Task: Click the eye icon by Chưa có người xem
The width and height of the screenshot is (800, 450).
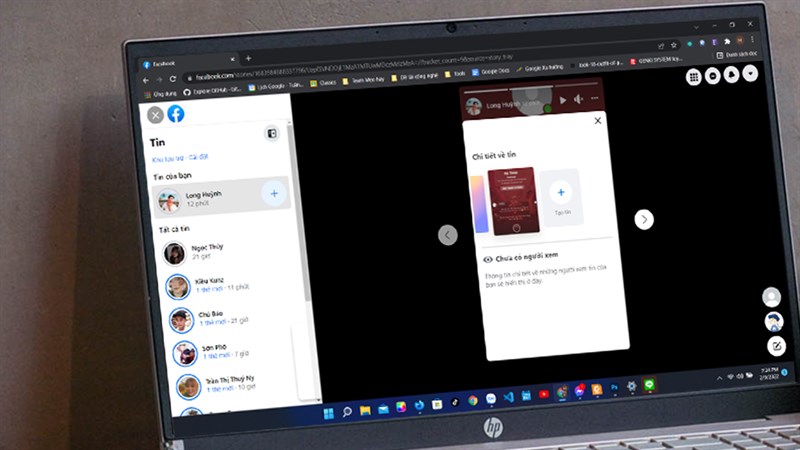Action: tap(488, 259)
